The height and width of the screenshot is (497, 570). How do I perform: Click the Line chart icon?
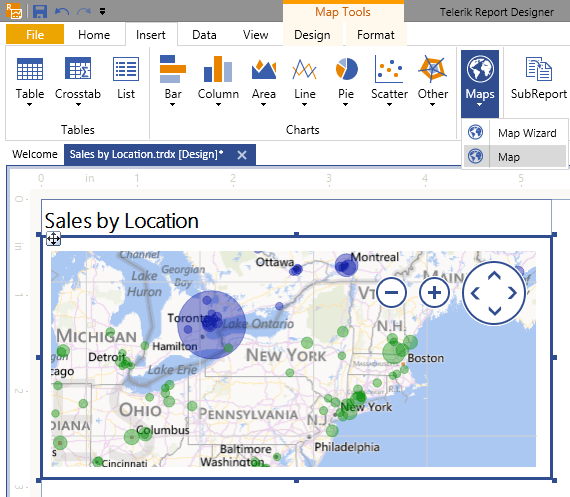tap(304, 69)
